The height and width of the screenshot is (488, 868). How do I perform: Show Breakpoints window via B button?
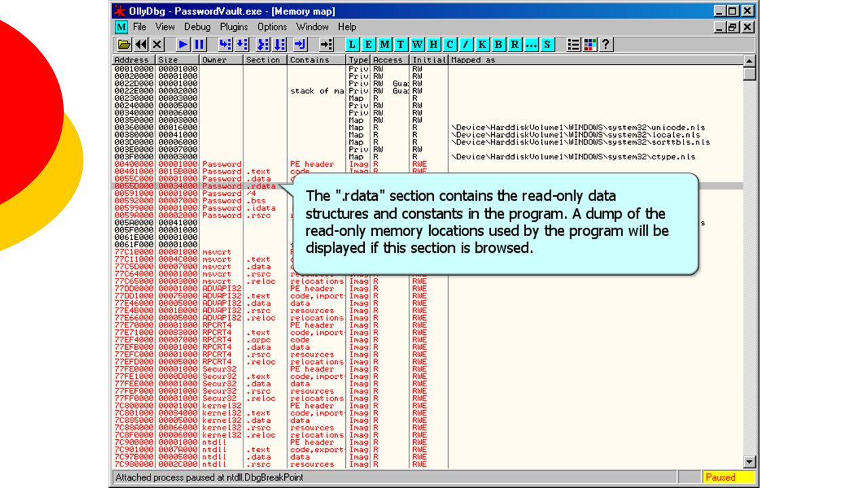coord(498,45)
